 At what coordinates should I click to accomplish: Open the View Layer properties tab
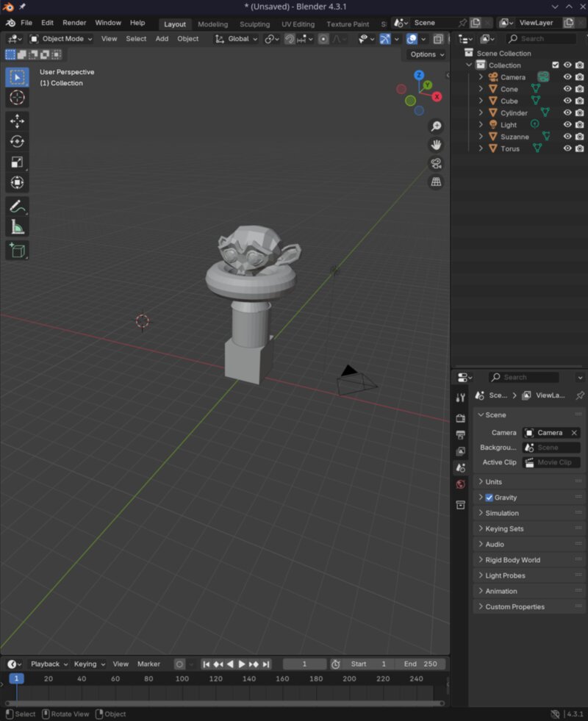pyautogui.click(x=460, y=451)
